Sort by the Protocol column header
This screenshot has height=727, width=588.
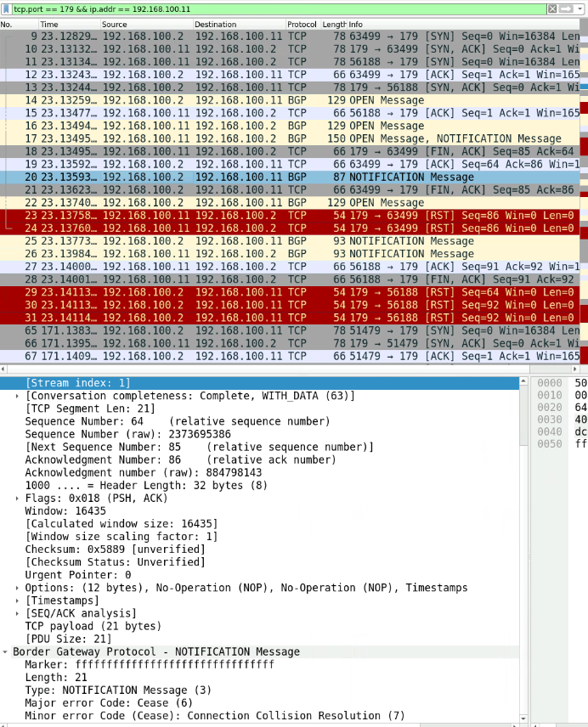pyautogui.click(x=302, y=24)
